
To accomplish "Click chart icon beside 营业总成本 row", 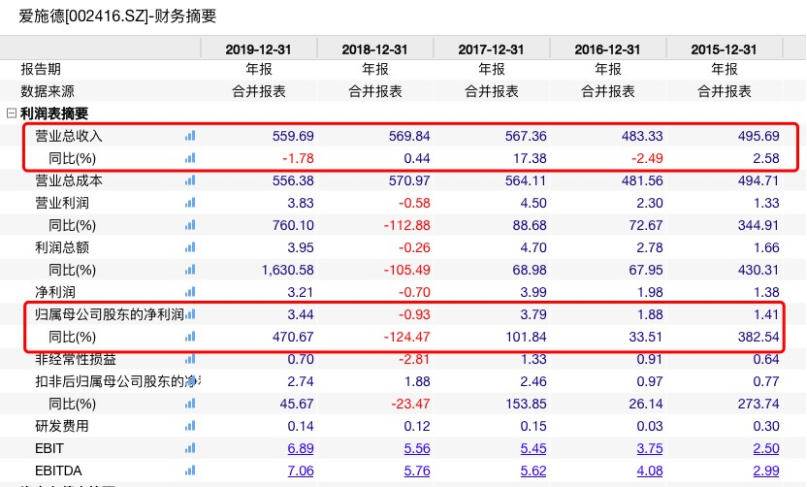I will [190, 181].
